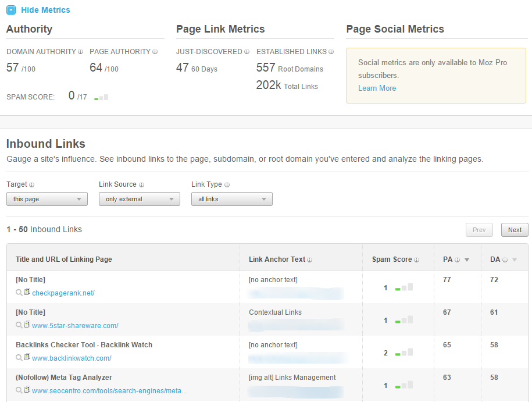Click the Page Authority info icon

[x=155, y=52]
